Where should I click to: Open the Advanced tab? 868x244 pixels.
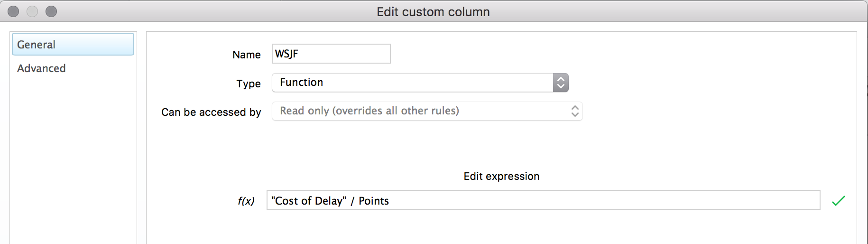[42, 68]
